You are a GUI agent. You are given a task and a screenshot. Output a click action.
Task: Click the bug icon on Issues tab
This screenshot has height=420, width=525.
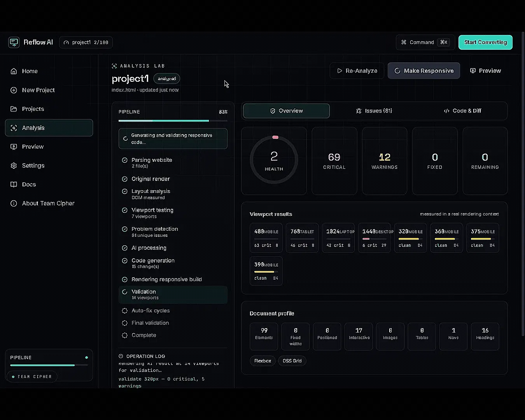pos(359,111)
